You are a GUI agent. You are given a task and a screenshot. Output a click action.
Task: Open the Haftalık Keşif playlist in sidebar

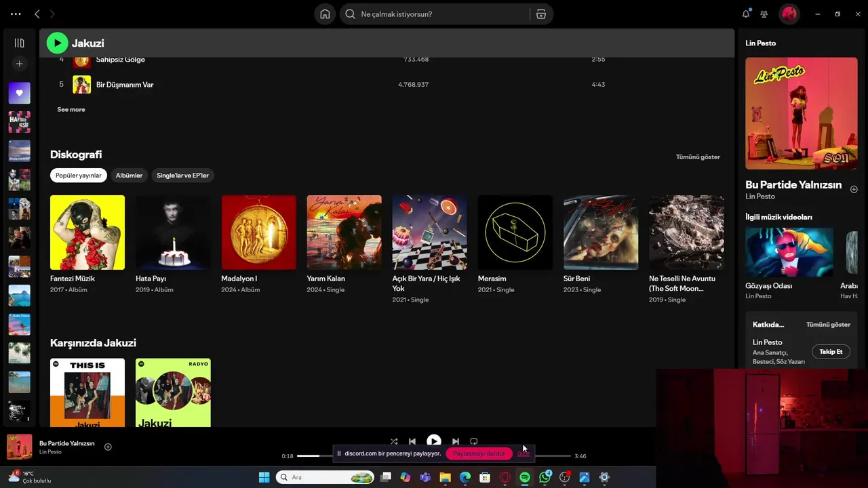coord(19,122)
